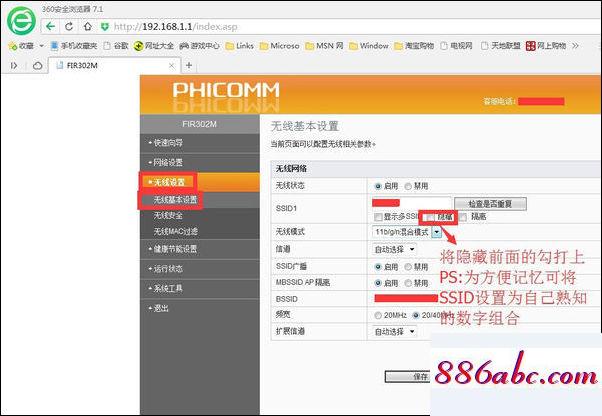Expand 健康节能设置 in the sidebar
This screenshot has height=416, width=602.
point(200,249)
